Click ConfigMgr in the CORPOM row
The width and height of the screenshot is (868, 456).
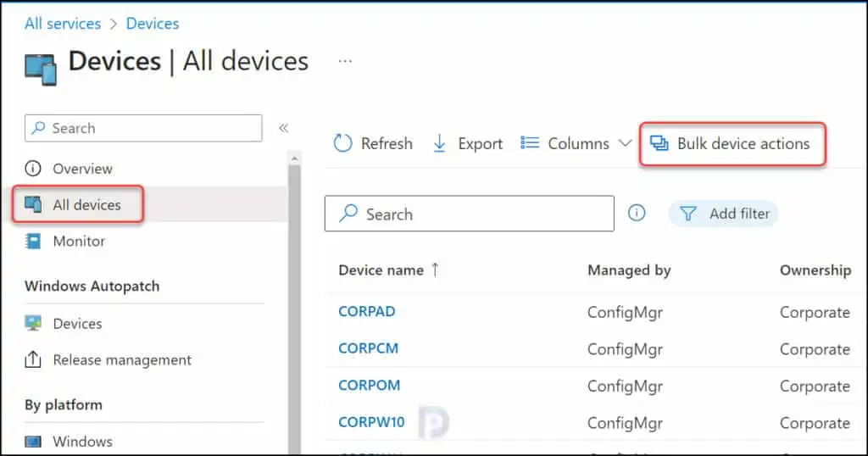pyautogui.click(x=625, y=386)
